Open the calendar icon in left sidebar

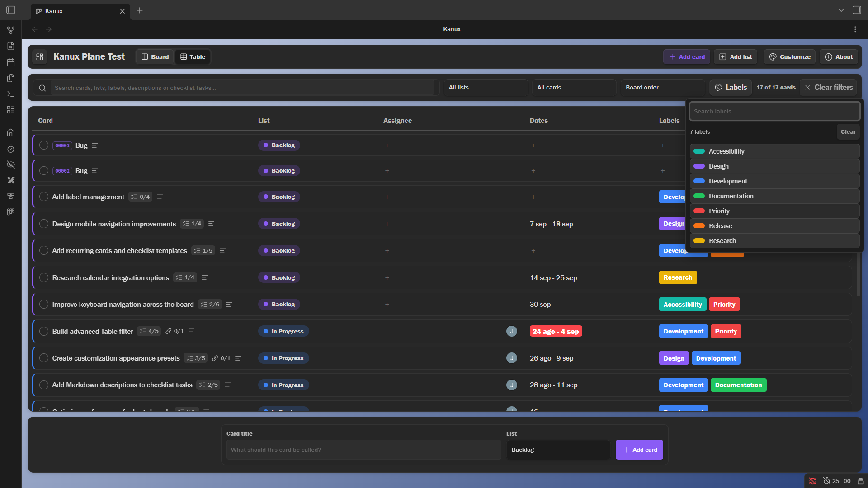point(11,62)
